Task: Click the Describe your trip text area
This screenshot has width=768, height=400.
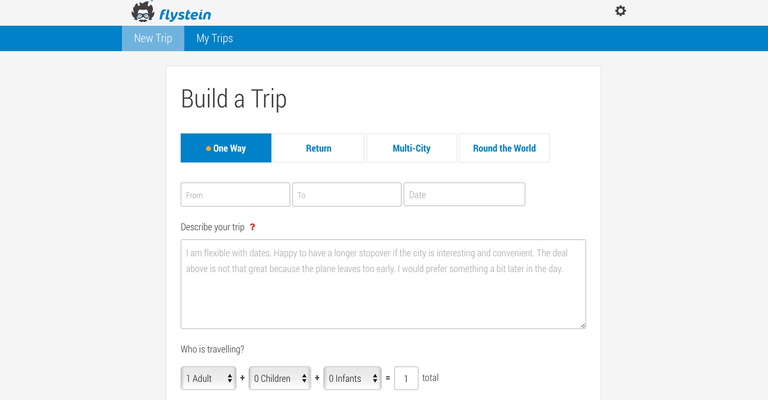Action: coord(383,284)
